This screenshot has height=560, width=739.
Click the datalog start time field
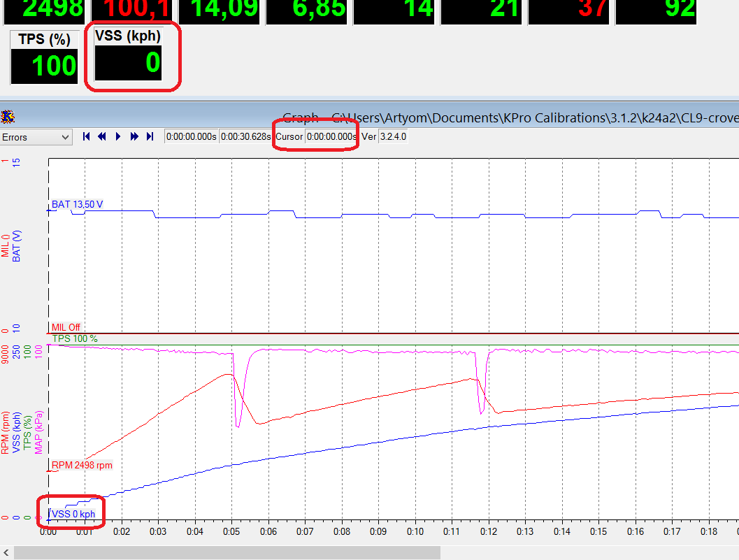(x=192, y=137)
